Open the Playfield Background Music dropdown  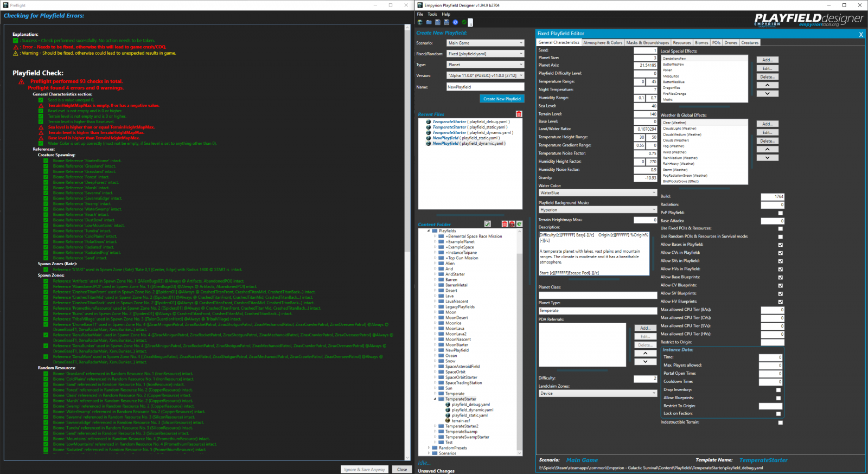[598, 210]
